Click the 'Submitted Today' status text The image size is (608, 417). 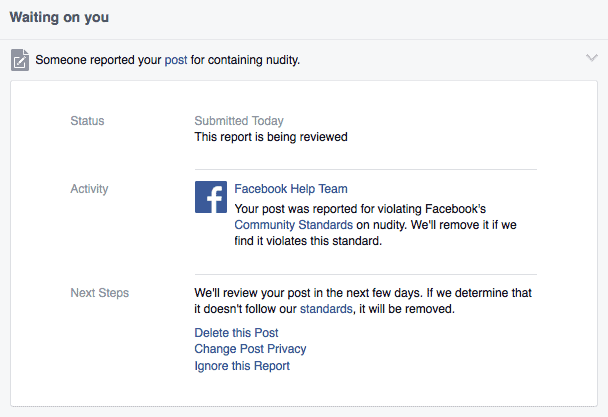[239, 121]
